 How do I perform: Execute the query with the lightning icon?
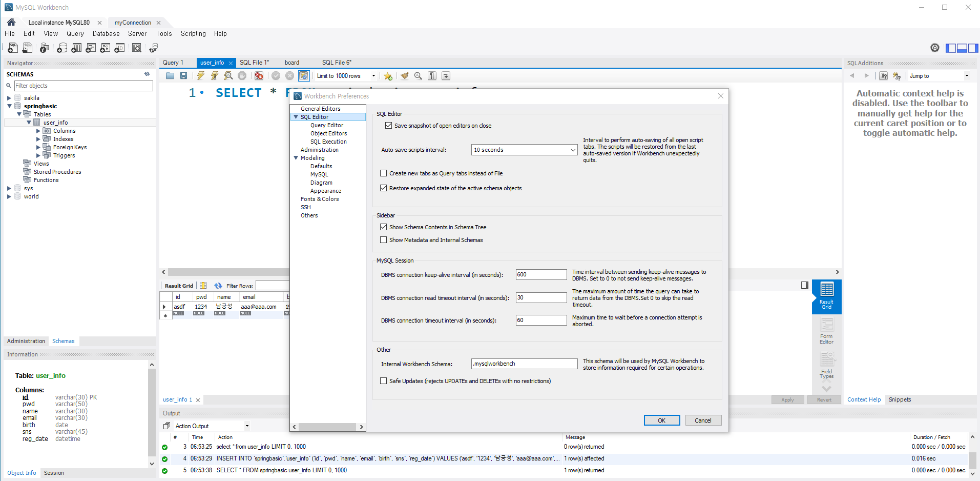coord(201,76)
